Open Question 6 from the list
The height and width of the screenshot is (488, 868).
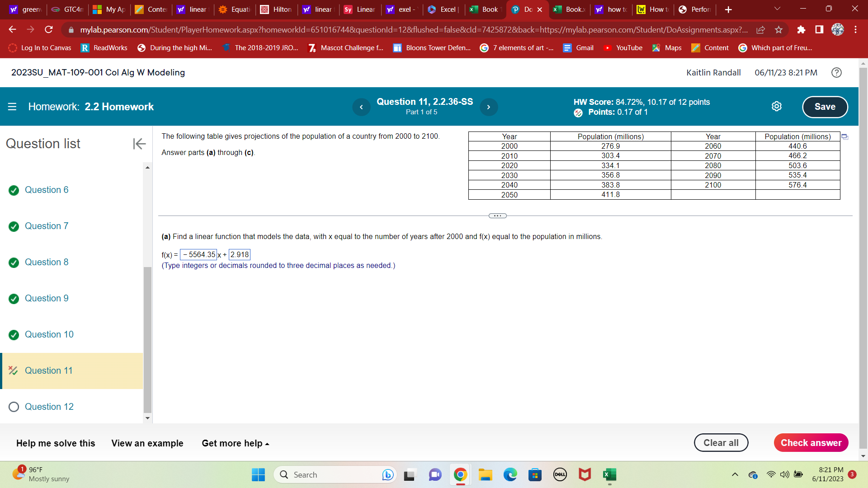[47, 190]
